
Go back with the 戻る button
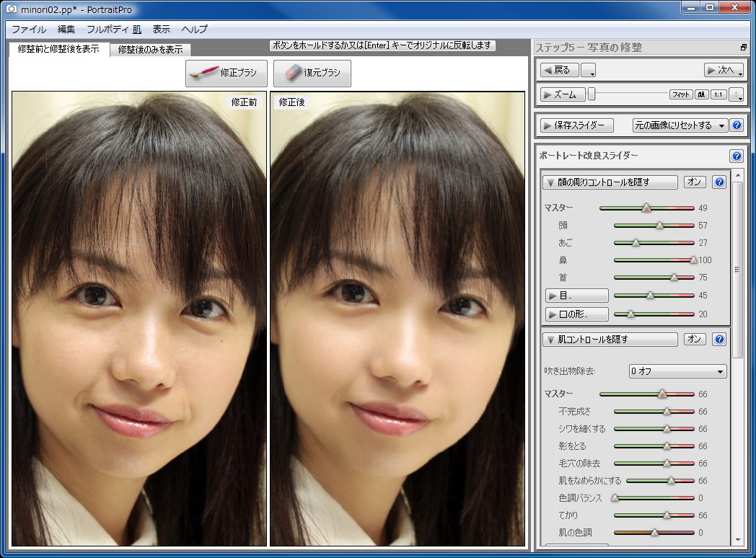pos(558,71)
